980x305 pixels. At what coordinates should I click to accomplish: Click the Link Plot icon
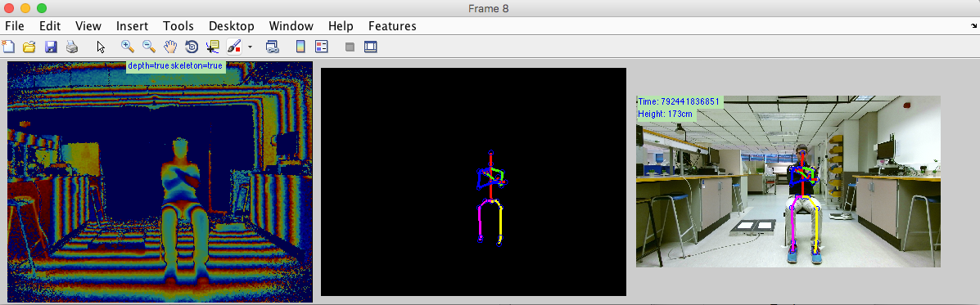[272, 46]
